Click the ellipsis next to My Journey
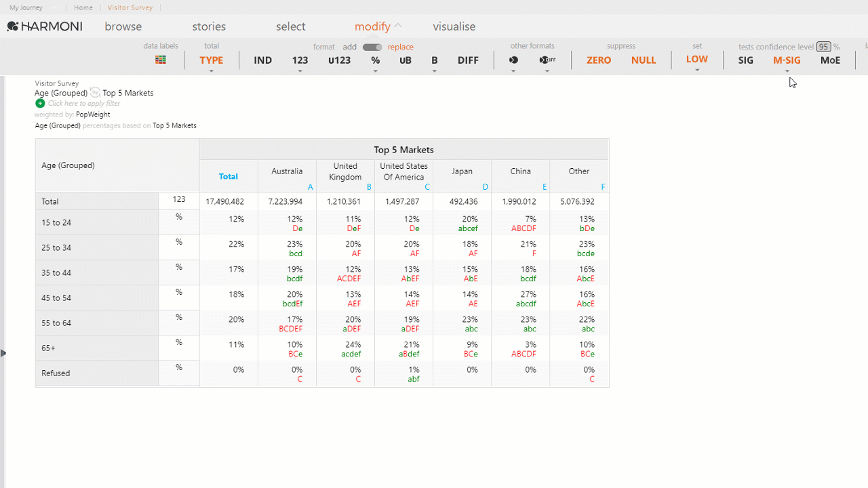 click(57, 7)
